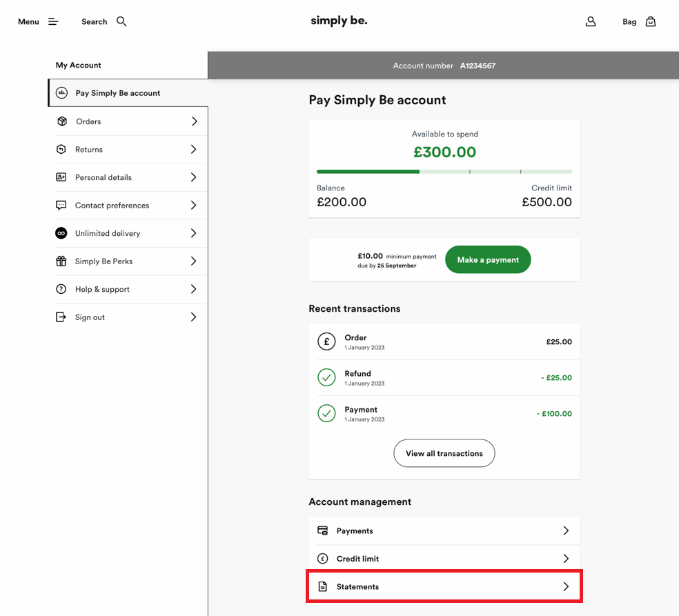Screen dimensions: 679x616
Task: Expand the Contact preferences chevron
Action: [194, 205]
